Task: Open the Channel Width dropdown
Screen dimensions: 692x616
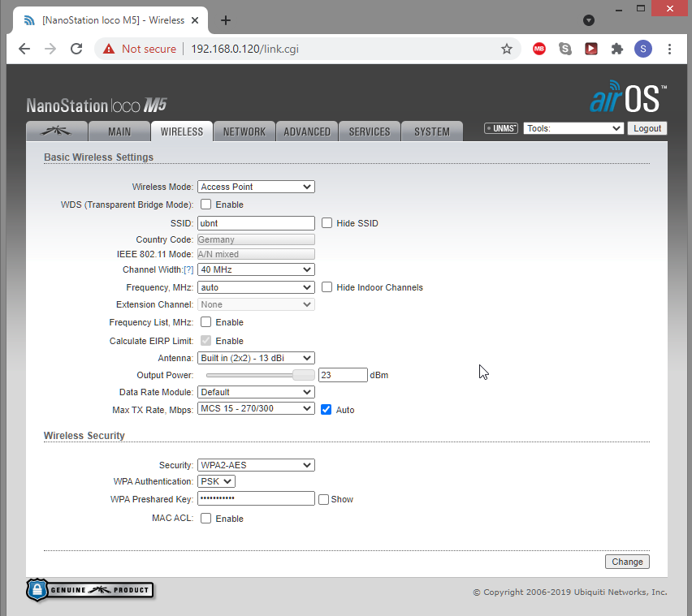Action: click(x=256, y=269)
